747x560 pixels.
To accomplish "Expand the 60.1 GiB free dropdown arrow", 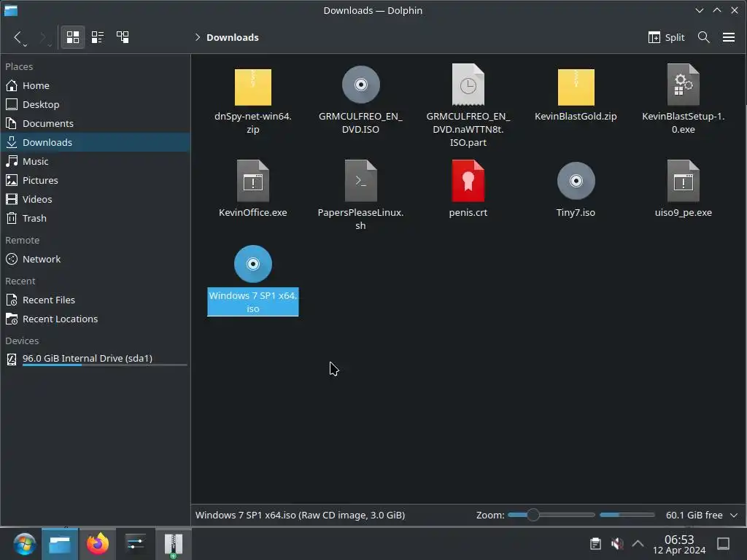I will pyautogui.click(x=734, y=516).
